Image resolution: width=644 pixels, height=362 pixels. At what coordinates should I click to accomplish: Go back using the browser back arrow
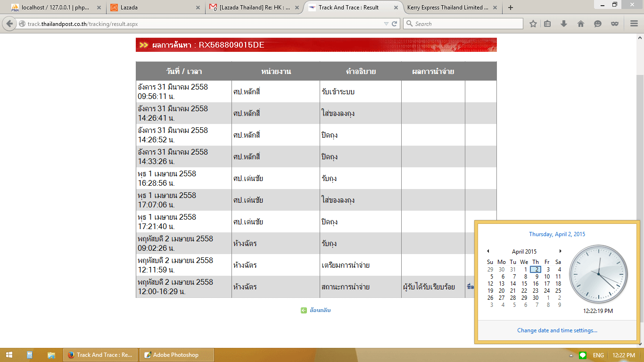(9, 24)
